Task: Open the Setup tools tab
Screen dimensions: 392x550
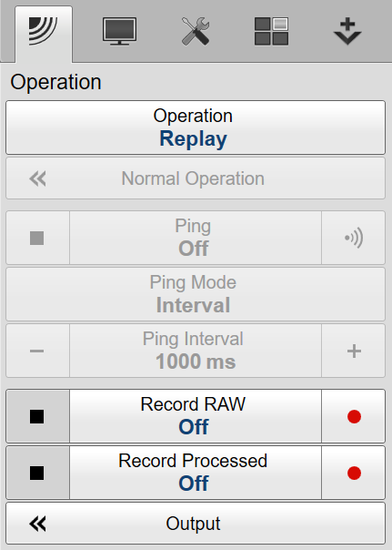Action: (196, 32)
